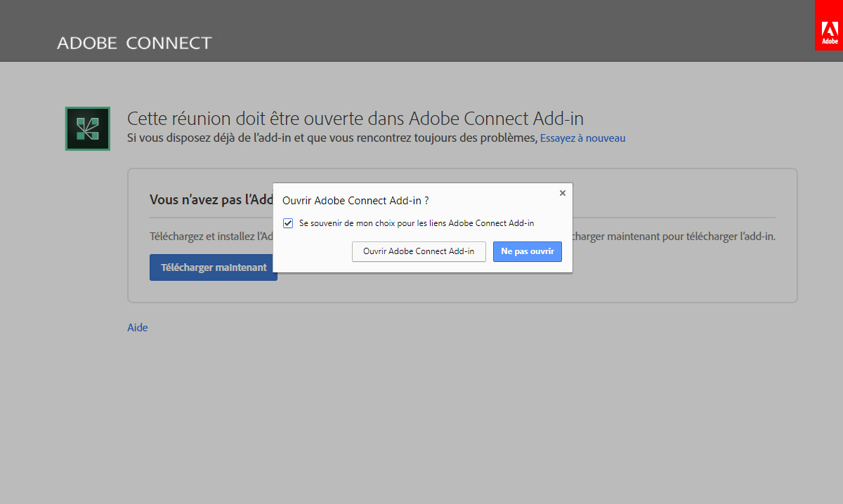843x504 pixels.
Task: Click the ADOBE CONNECT header logo
Action: 134,42
